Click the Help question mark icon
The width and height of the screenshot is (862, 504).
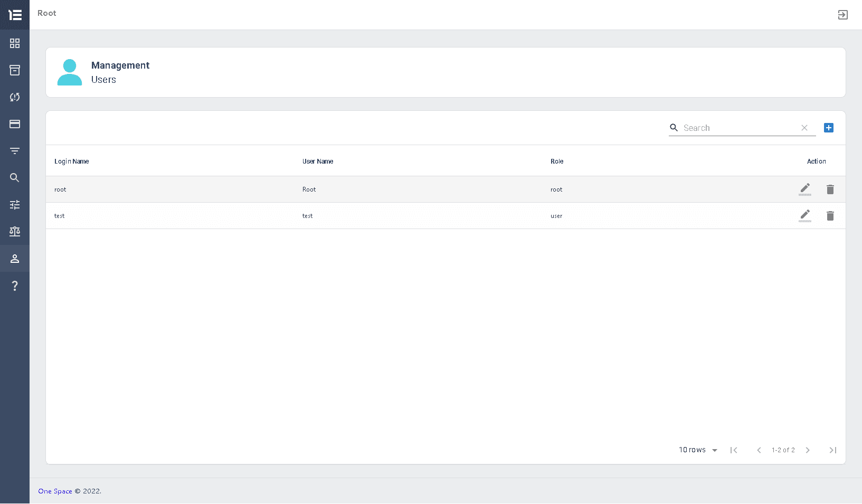tap(15, 286)
